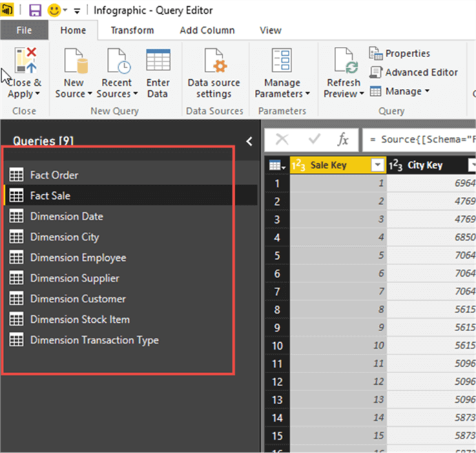The image size is (476, 453).
Task: Select row number 12 in the grid
Action: tap(277, 381)
